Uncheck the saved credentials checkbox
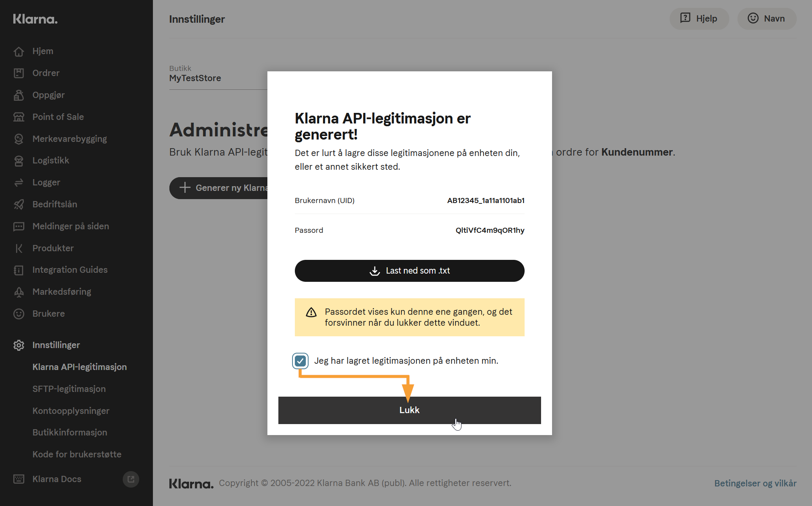 tap(300, 361)
